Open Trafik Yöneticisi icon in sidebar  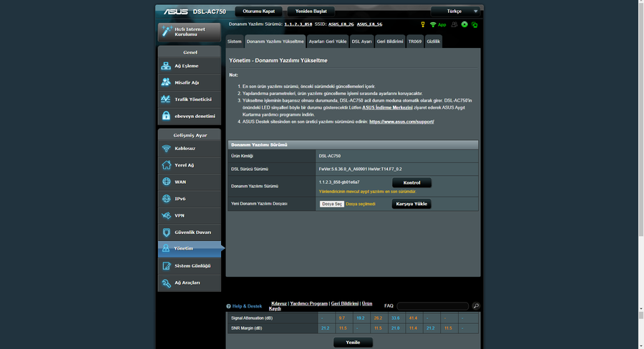pos(166,99)
